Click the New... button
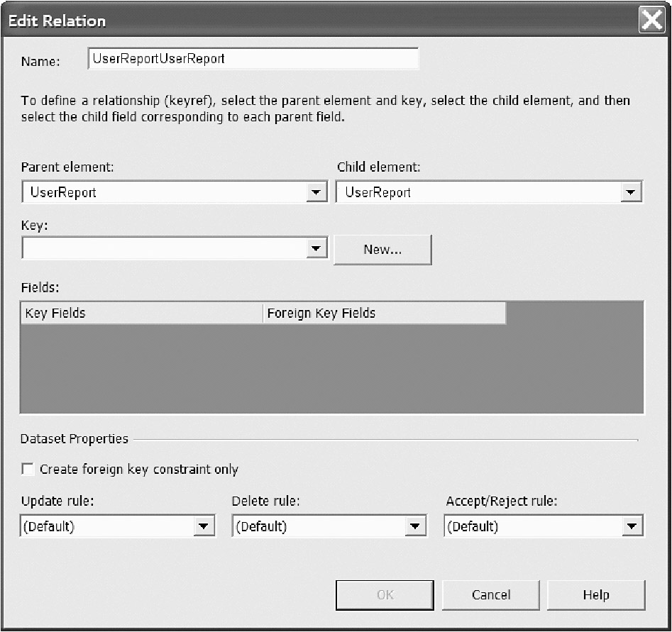This screenshot has width=672, height=632. [382, 250]
